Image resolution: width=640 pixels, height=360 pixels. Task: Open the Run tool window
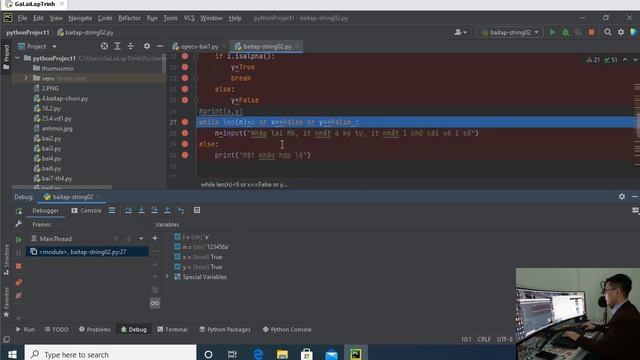(x=25, y=329)
